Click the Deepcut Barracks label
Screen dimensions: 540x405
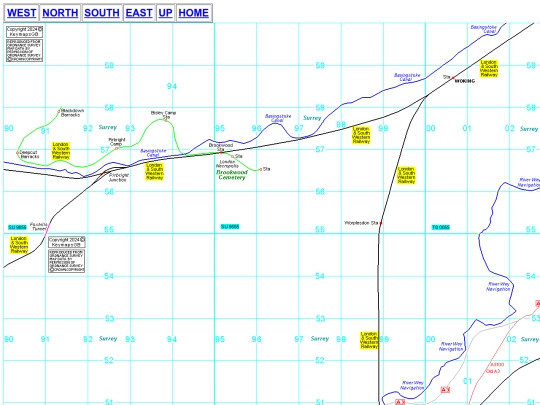tap(29, 154)
